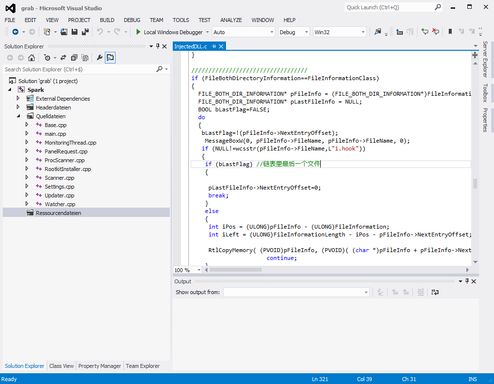Open the Toolbox side panel
This screenshot has width=494, height=384.
tap(485, 92)
